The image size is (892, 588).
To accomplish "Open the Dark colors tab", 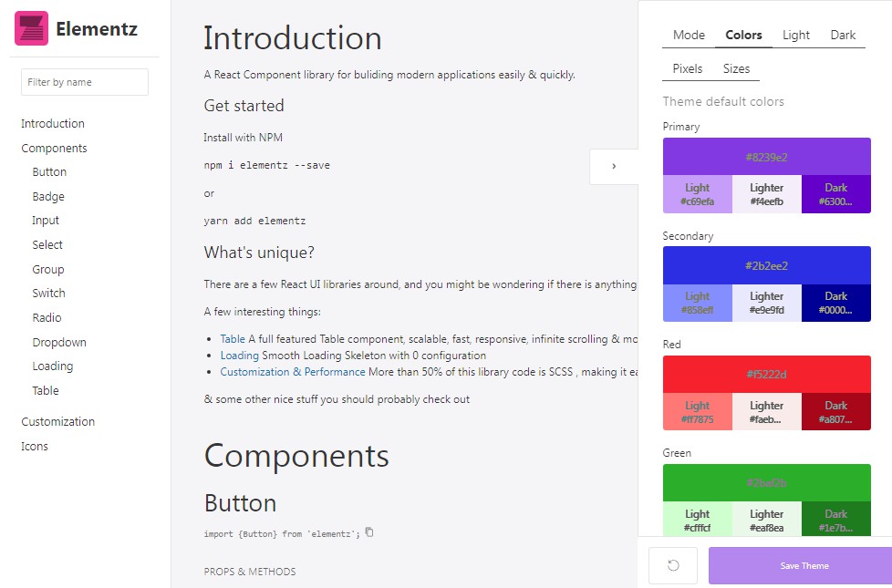I will (x=843, y=36).
